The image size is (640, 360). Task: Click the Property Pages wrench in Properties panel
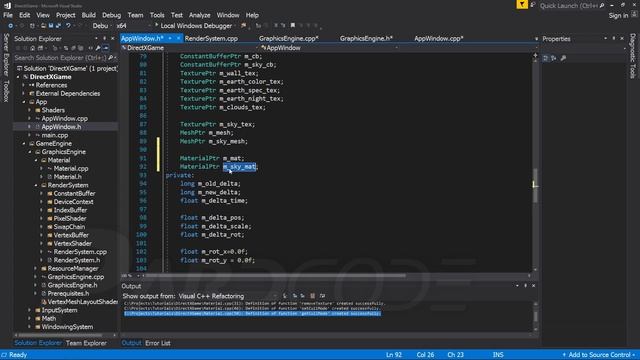coord(564,58)
